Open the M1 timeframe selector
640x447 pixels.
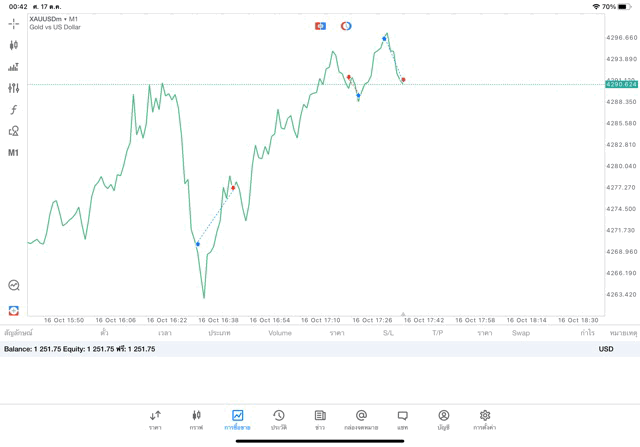click(x=14, y=153)
